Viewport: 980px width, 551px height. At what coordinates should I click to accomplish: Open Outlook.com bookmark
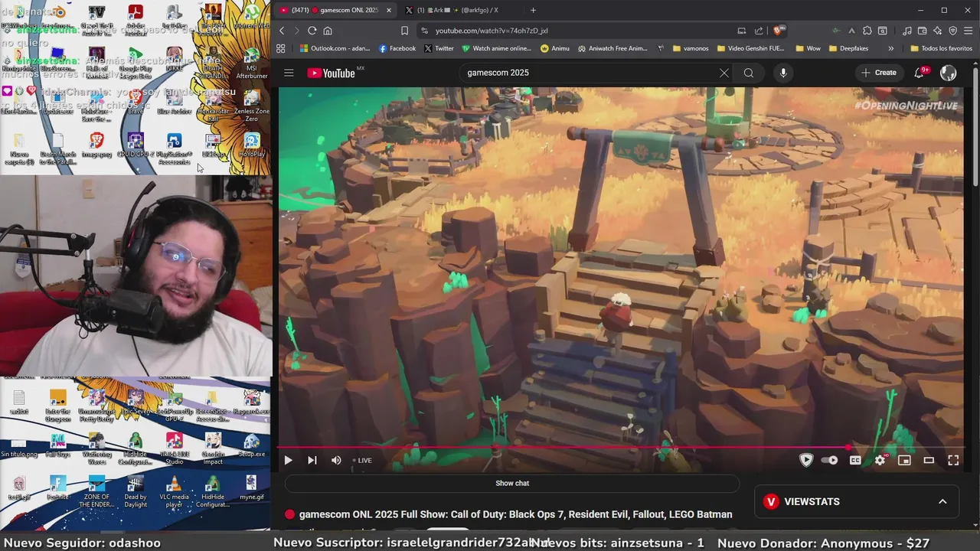tap(335, 48)
